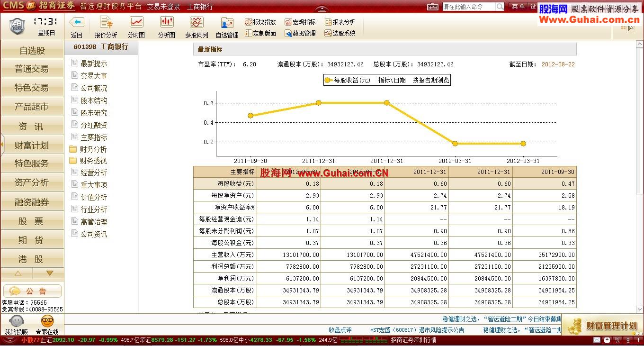Select 资讯 in left sidebar
Image resolution: width=644 pixels, height=346 pixels.
(32, 126)
